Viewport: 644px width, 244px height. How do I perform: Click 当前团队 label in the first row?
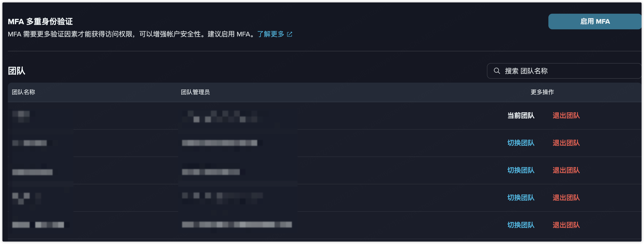521,115
